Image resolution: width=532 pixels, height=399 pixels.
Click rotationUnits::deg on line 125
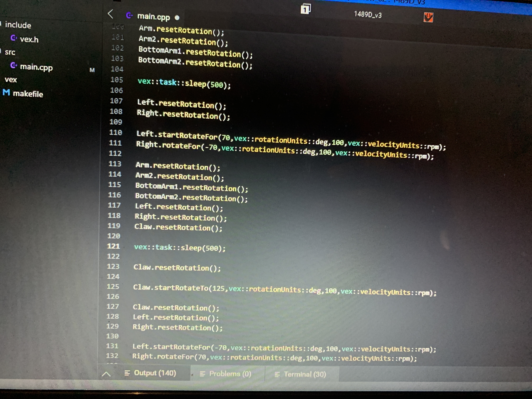tap(285, 290)
